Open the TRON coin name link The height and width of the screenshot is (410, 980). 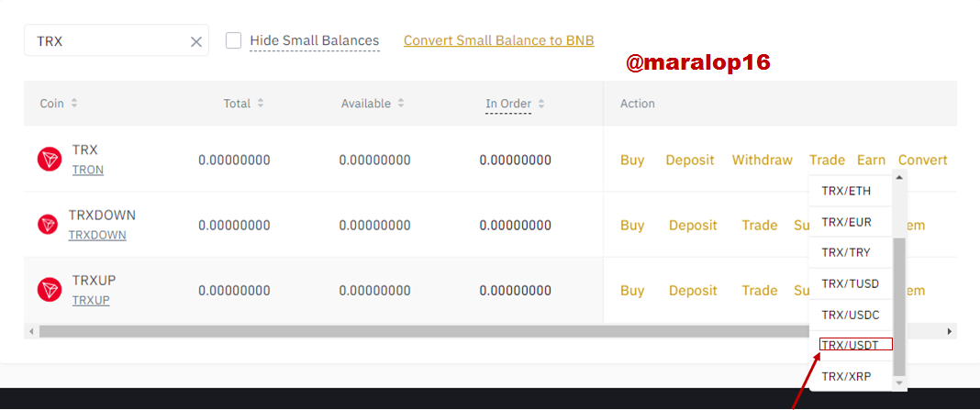coord(87,170)
